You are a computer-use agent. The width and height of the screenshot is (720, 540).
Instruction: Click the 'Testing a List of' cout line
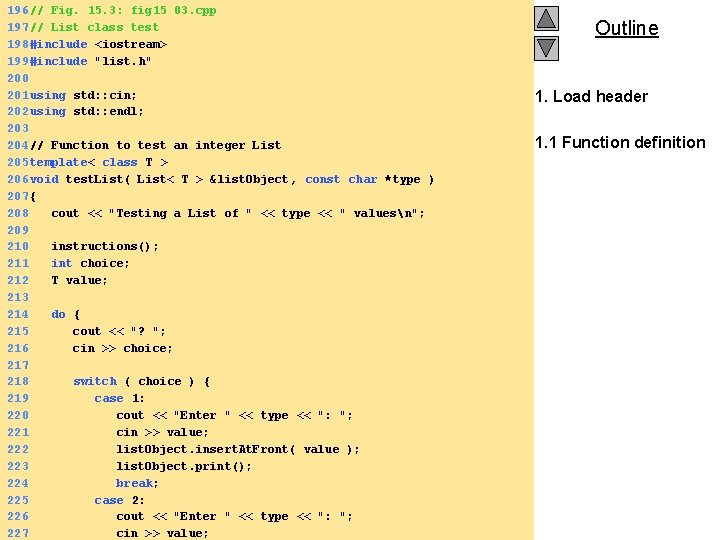click(238, 213)
